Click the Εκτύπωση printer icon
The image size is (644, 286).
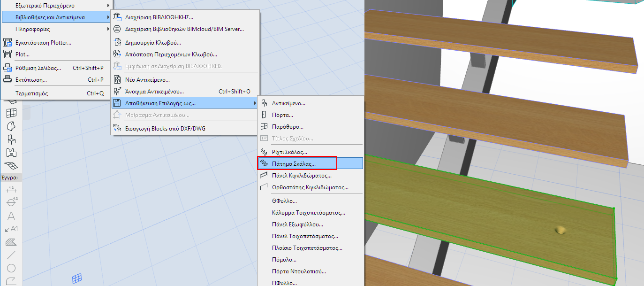[8, 80]
